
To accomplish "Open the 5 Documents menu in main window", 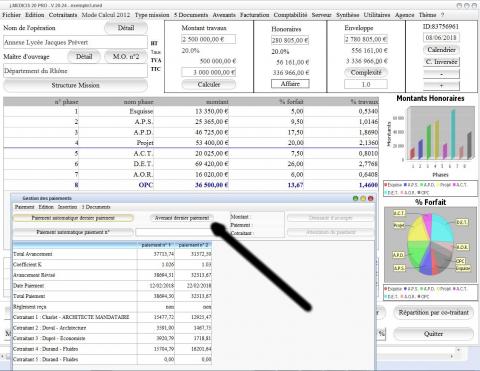I will tap(191, 15).
